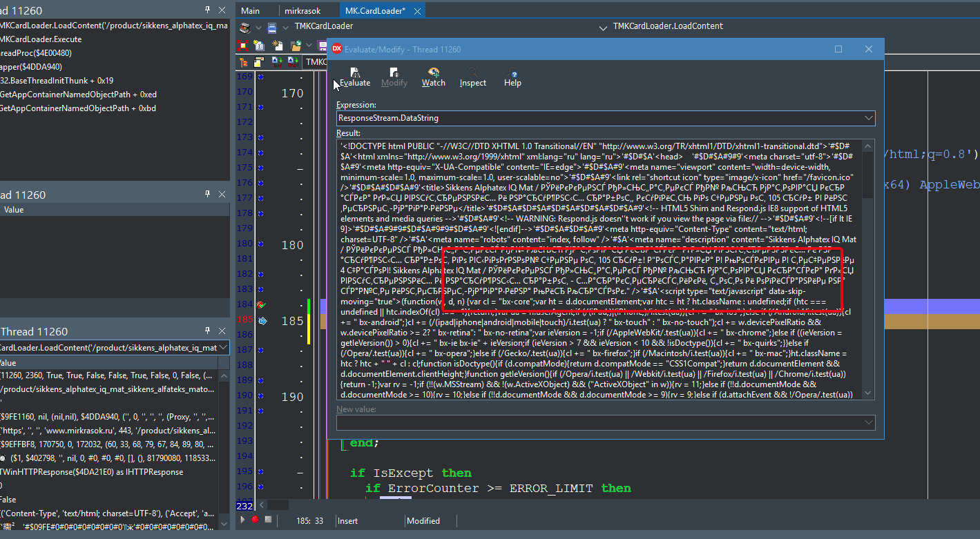Add expression to watches with Watch

(x=434, y=77)
